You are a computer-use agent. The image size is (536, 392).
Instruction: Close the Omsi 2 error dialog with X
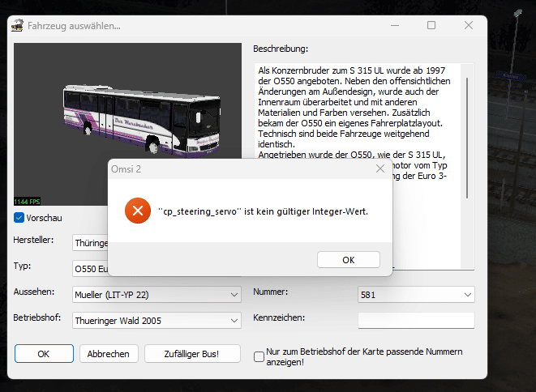[x=380, y=169]
